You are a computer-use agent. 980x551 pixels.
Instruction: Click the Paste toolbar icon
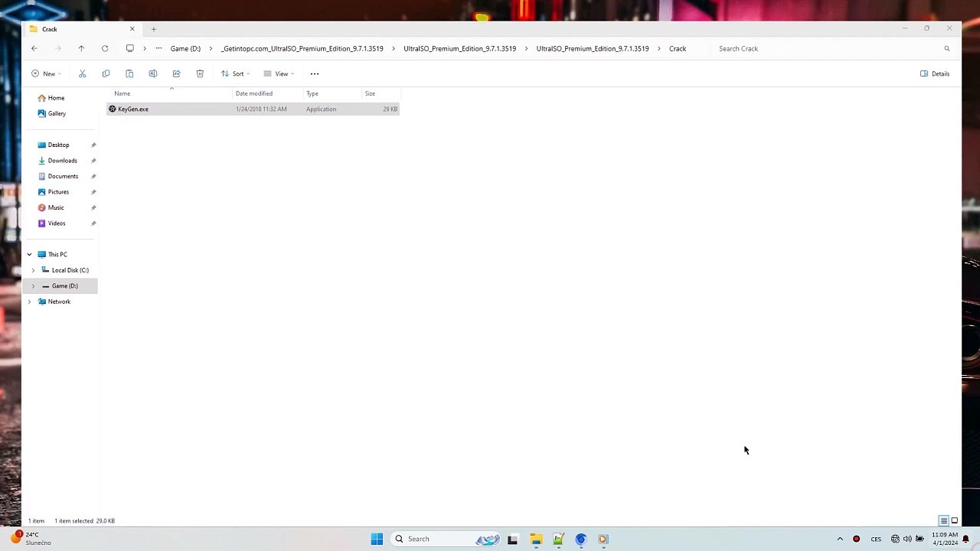click(x=129, y=73)
